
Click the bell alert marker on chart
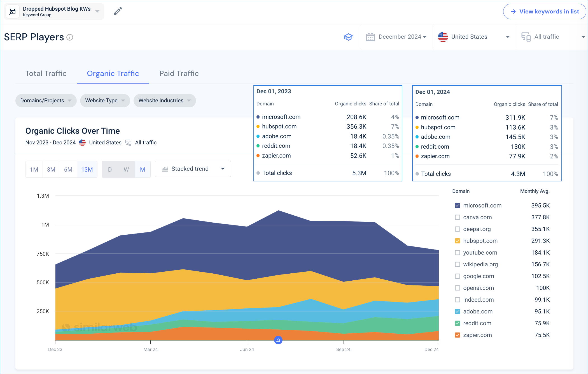pos(278,340)
